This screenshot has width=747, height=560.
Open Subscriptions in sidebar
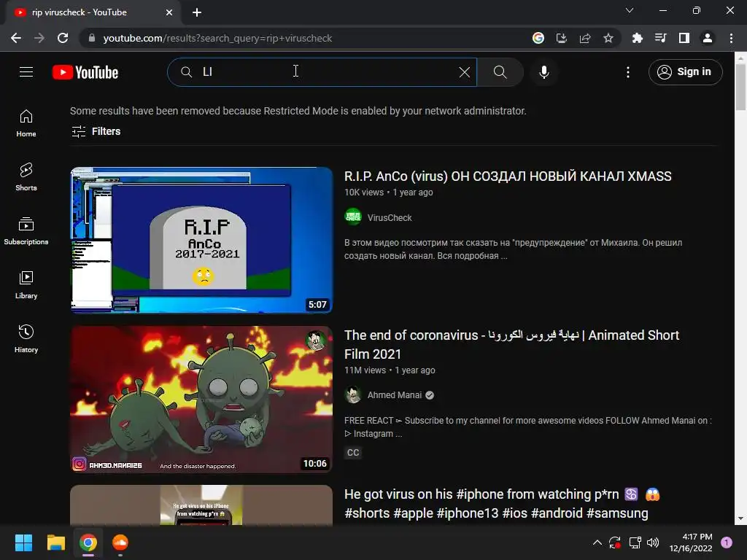[26, 231]
